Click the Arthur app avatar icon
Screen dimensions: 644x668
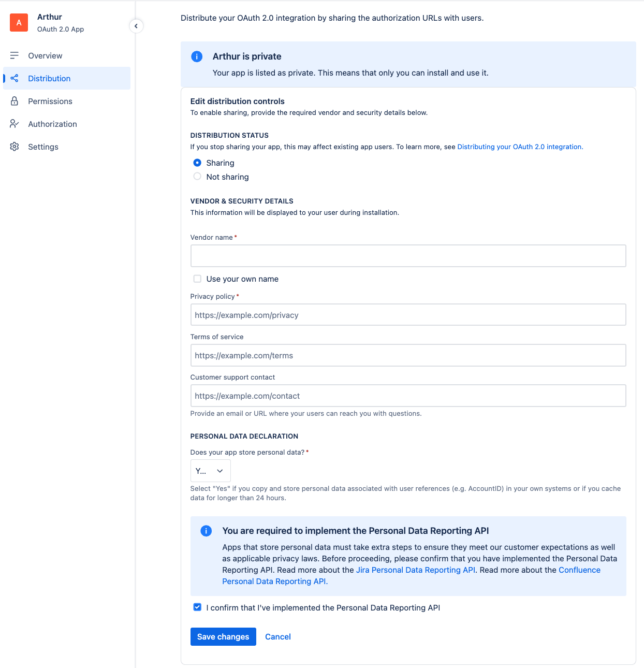coord(19,23)
